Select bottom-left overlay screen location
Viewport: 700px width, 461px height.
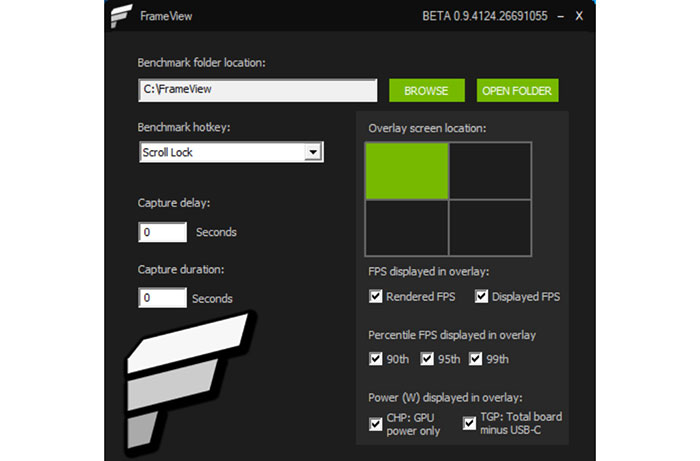[407, 228]
